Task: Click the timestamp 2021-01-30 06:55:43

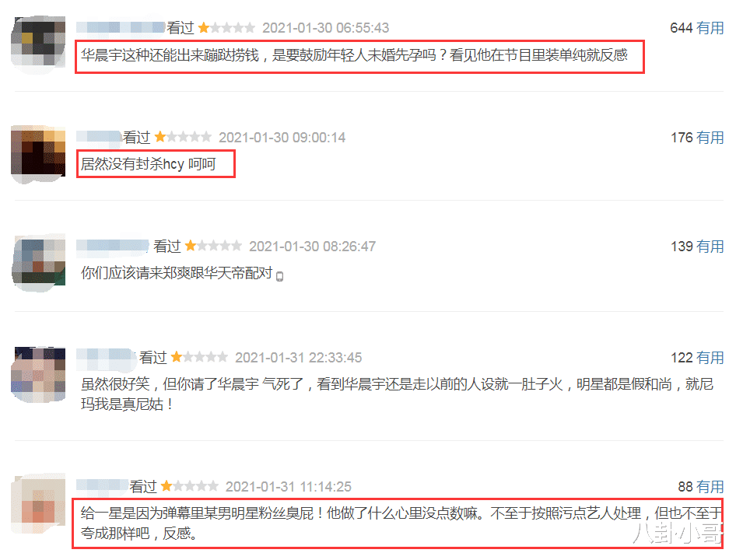Action: (325, 28)
